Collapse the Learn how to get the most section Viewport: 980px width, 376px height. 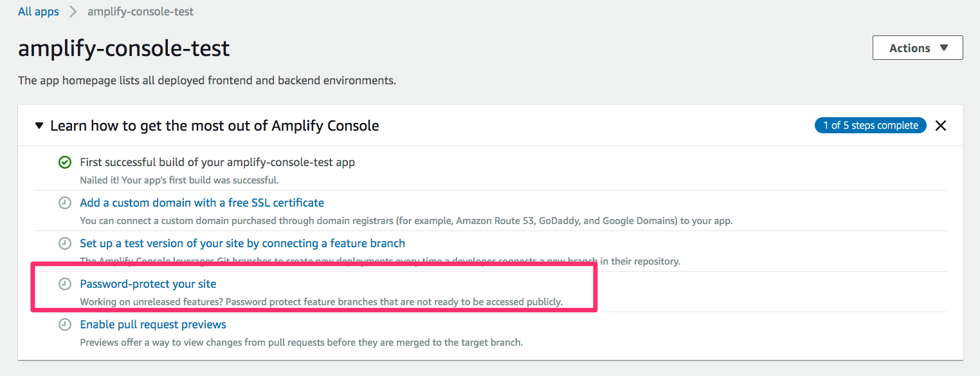[x=39, y=126]
